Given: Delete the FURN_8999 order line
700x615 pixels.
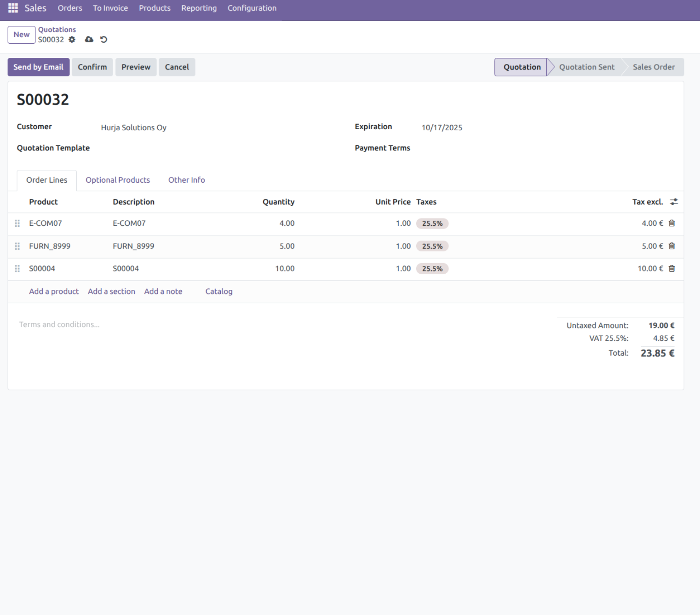Looking at the screenshot, I should [x=671, y=246].
